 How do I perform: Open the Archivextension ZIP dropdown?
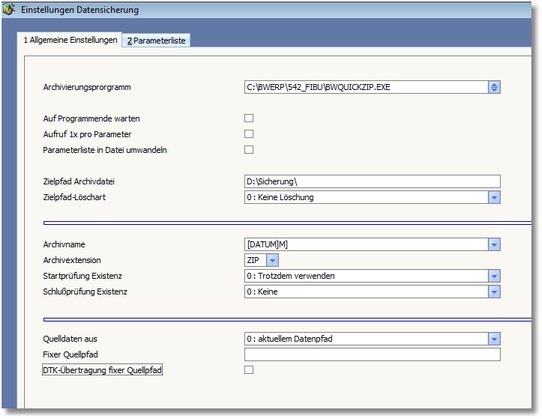point(272,260)
